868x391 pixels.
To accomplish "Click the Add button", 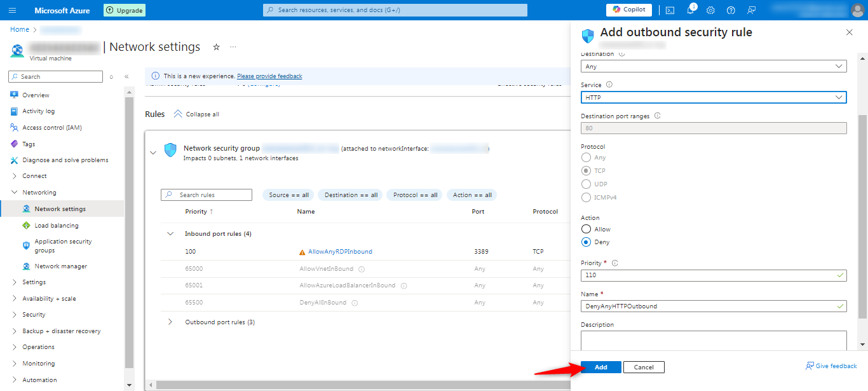I will pos(600,367).
